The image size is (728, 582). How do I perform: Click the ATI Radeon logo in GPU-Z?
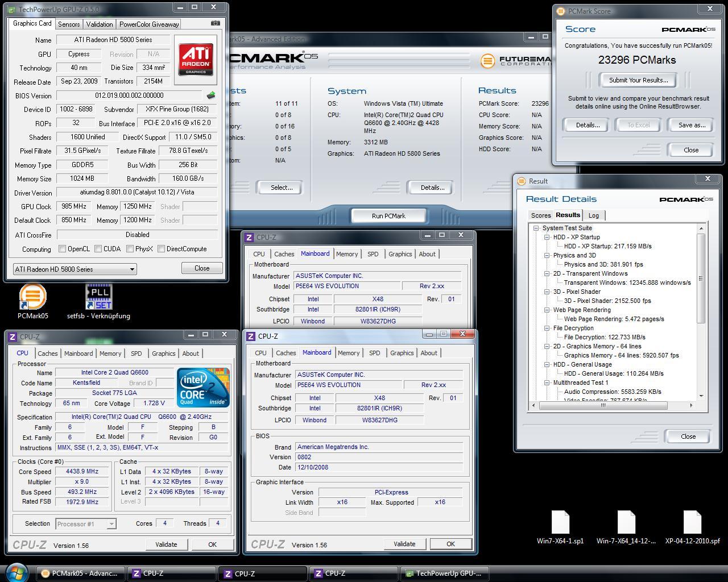(x=196, y=60)
